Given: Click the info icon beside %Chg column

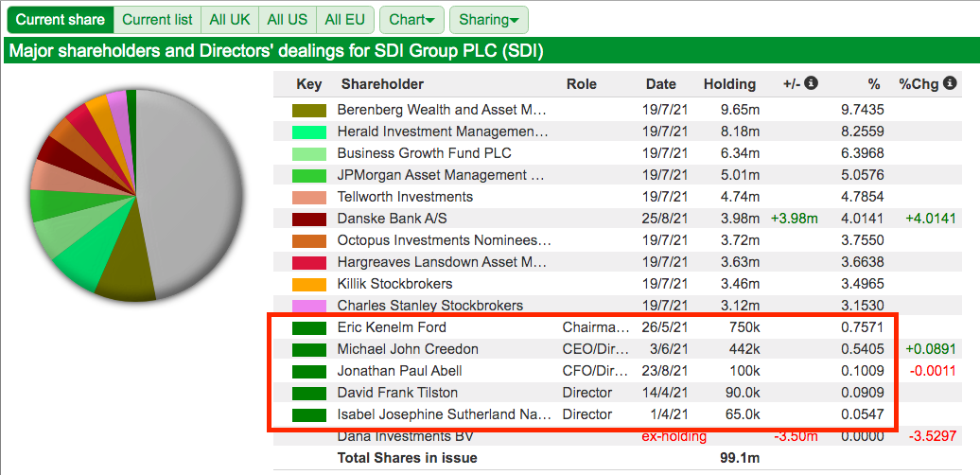Looking at the screenshot, I should coord(950,83).
